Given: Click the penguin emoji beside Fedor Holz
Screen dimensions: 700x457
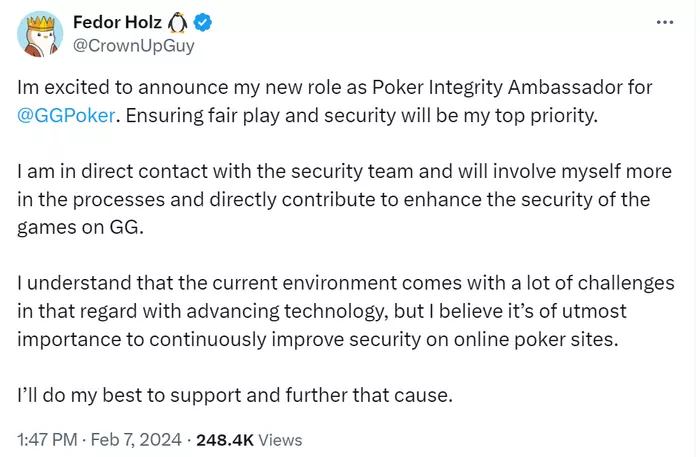Looking at the screenshot, I should 177,22.
